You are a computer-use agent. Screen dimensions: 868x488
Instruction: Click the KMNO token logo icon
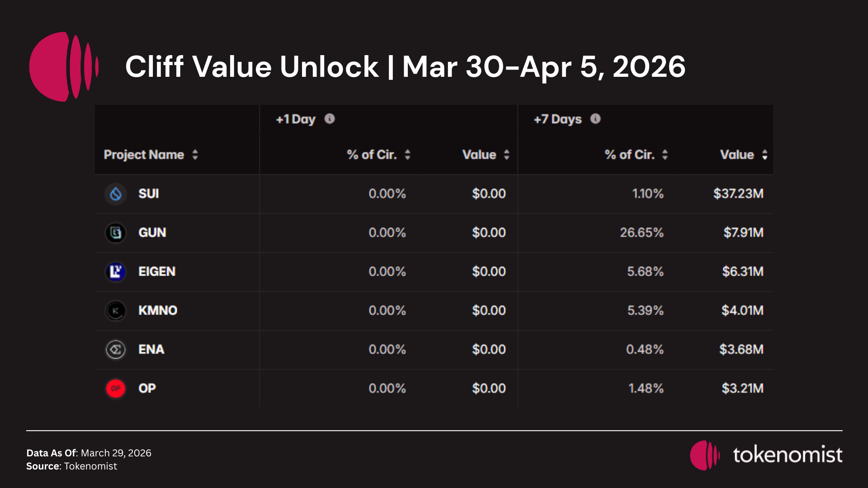tap(116, 311)
